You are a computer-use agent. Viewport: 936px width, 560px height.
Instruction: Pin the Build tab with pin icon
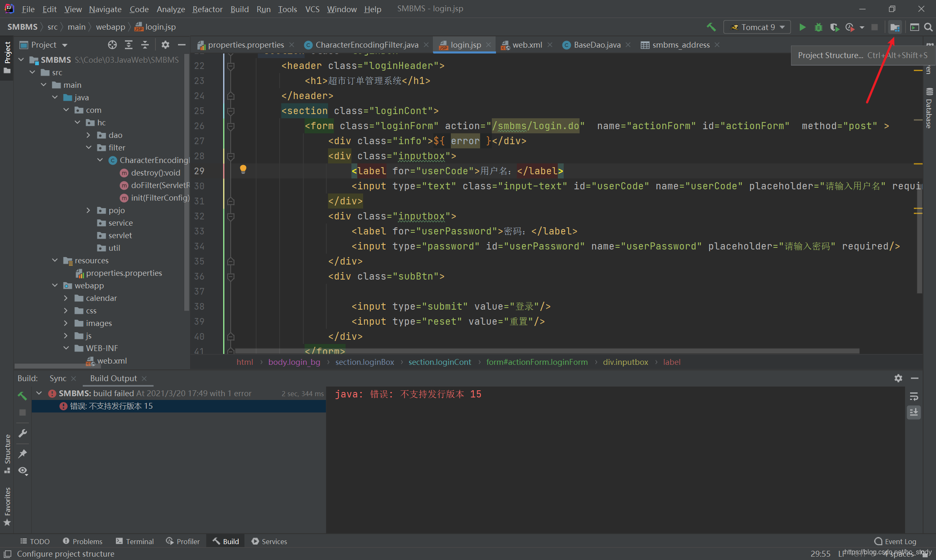click(23, 454)
